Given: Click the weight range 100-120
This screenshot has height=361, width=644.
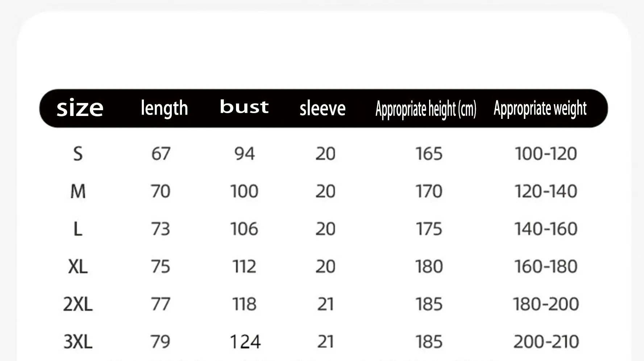Looking at the screenshot, I should tap(546, 154).
